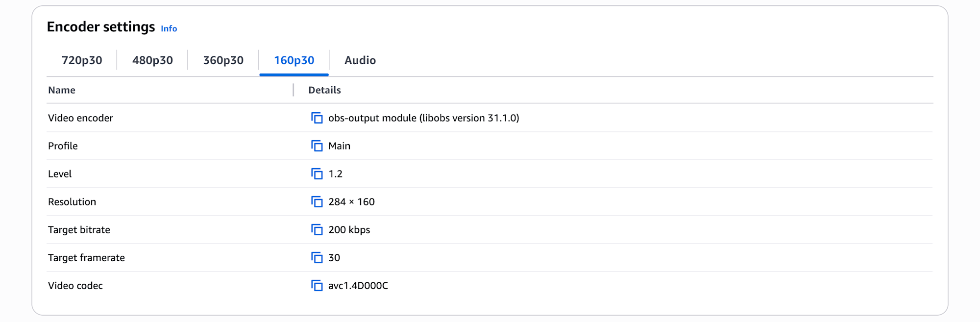Copy the Video encoder value

[317, 118]
